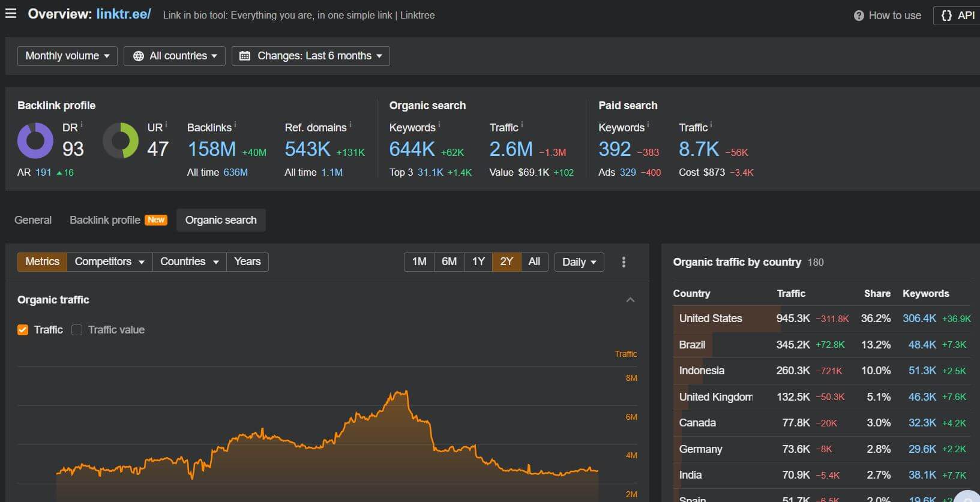Switch to the General tab
Image resolution: width=980 pixels, height=502 pixels.
click(33, 220)
